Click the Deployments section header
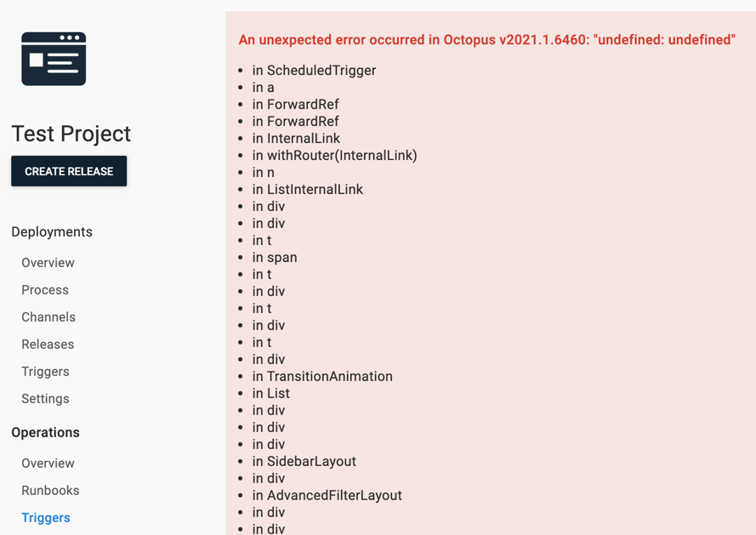756x535 pixels. click(52, 231)
